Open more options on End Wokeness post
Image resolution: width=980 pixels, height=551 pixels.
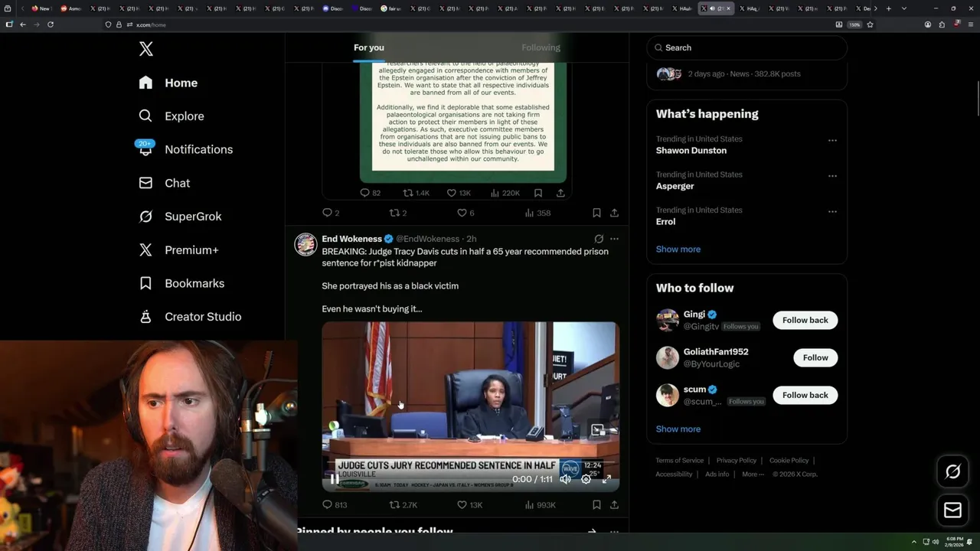tap(614, 239)
